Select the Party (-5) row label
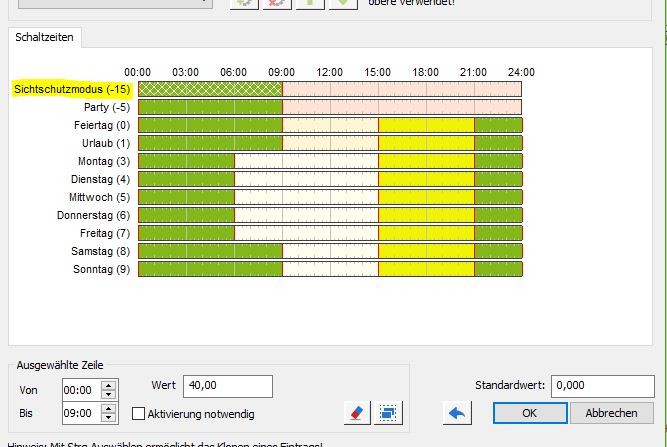The height and width of the screenshot is (447, 667). (x=107, y=107)
